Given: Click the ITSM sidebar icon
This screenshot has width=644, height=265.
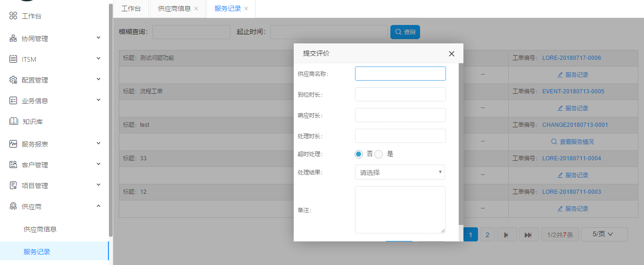Looking at the screenshot, I should coord(13,59).
